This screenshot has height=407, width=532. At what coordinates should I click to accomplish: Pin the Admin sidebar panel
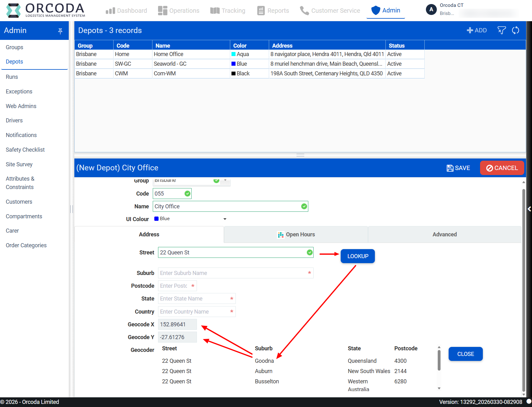click(60, 31)
